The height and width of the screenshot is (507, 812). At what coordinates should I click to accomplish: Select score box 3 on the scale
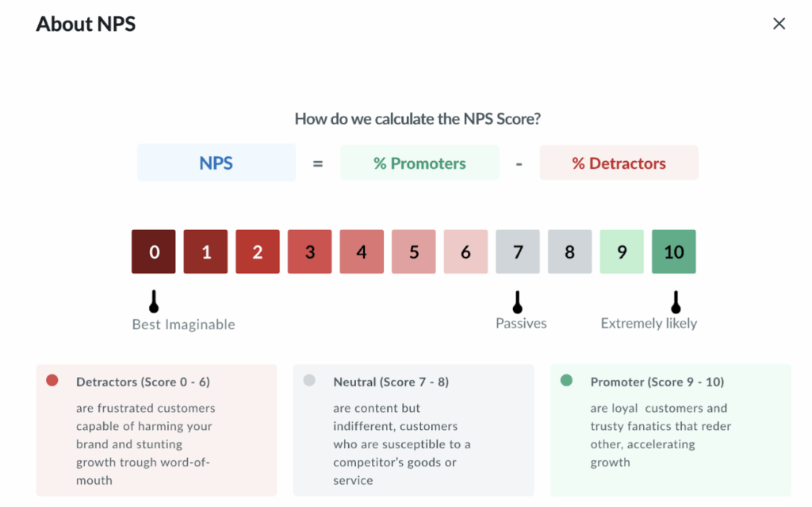[x=309, y=252]
